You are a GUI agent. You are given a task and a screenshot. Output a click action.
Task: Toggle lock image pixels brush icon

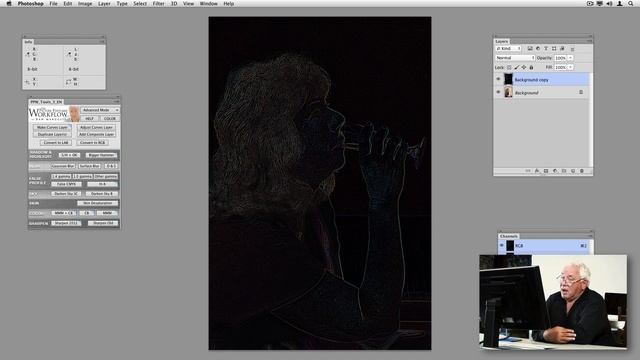pos(517,67)
